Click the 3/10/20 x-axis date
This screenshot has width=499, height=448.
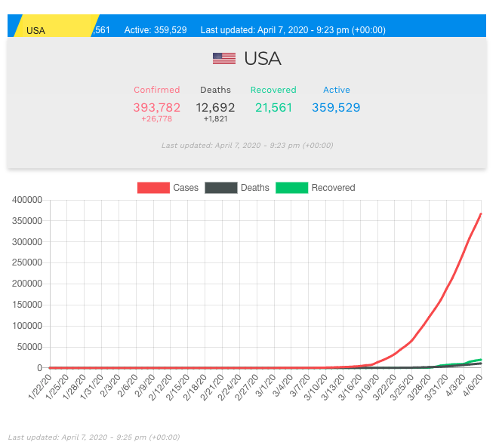click(x=316, y=387)
